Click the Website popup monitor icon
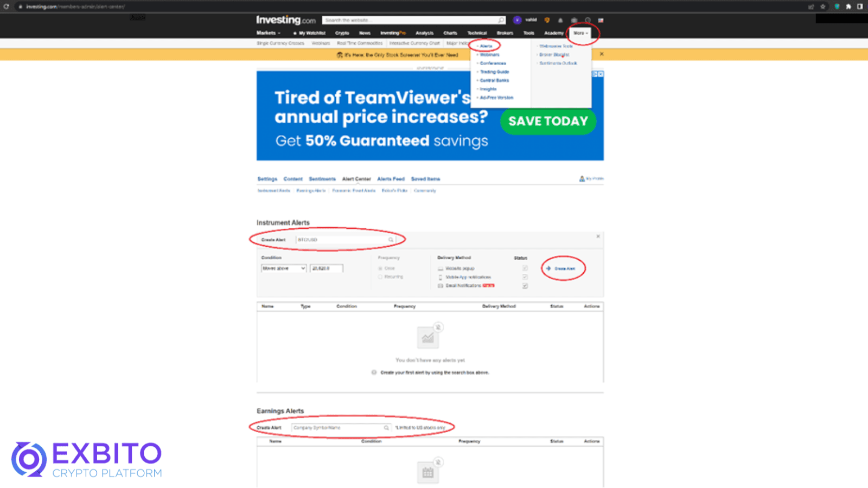This screenshot has height=488, width=868. tap(441, 268)
